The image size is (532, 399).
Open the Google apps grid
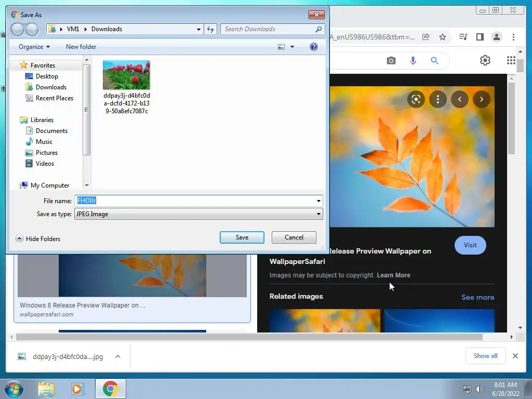[x=511, y=60]
